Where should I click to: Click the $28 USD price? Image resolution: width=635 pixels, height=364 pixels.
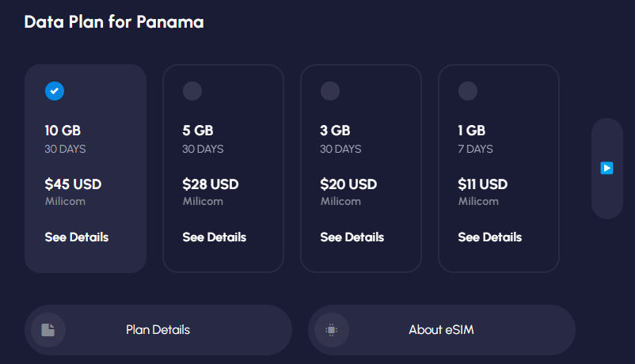click(x=210, y=184)
